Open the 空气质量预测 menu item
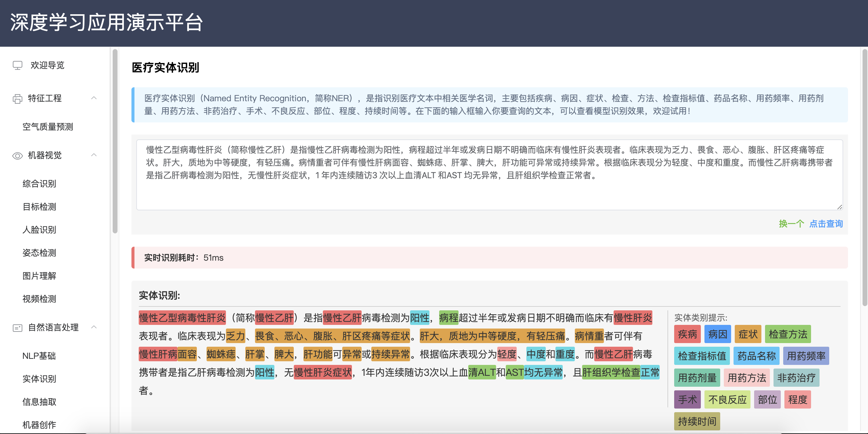868x434 pixels. point(48,127)
